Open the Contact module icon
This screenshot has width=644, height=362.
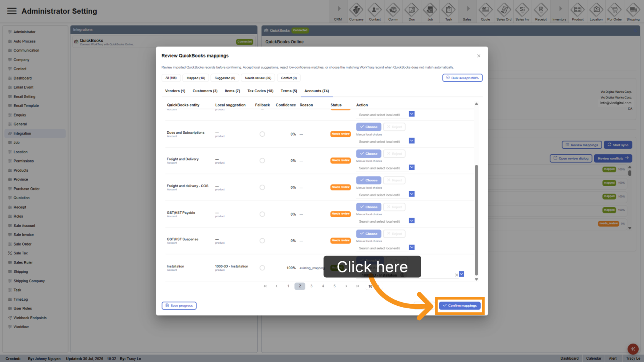pos(375,11)
